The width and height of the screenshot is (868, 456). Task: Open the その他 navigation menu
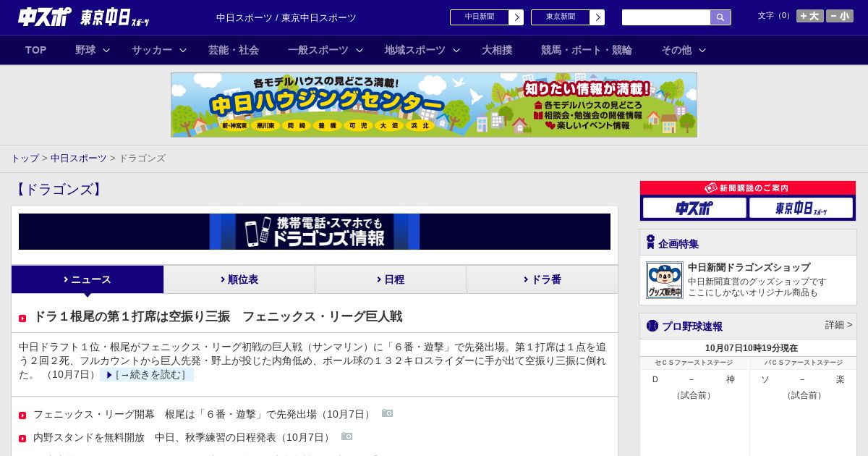click(676, 50)
